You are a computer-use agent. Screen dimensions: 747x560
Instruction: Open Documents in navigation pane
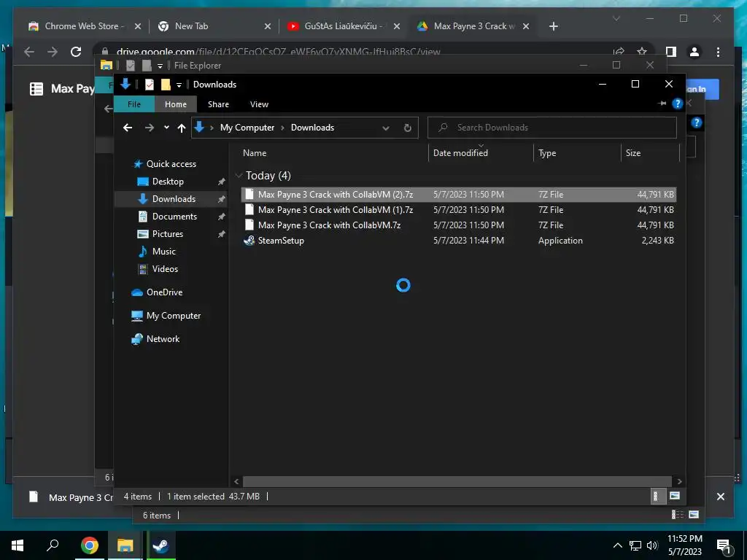tap(174, 216)
